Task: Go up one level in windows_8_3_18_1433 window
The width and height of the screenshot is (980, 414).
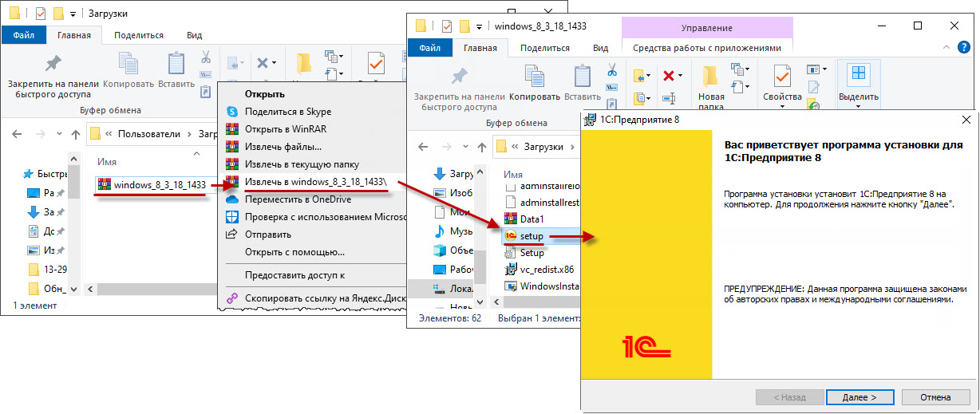Action: 481,146
